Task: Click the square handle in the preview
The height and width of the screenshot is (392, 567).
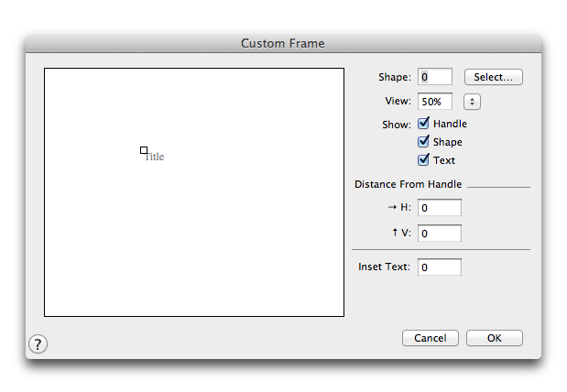Action: coord(144,150)
